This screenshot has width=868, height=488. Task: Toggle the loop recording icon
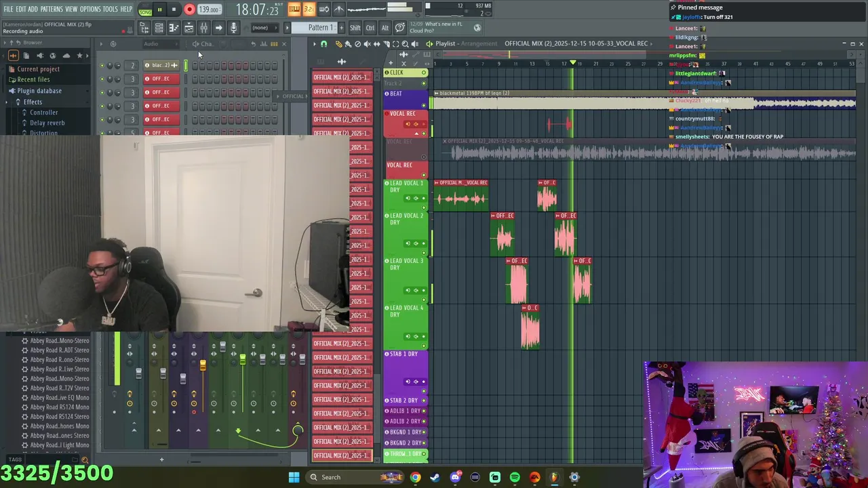tap(324, 9)
